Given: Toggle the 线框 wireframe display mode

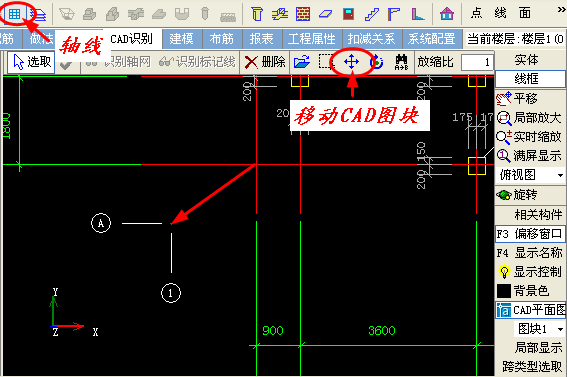Looking at the screenshot, I should point(529,79).
